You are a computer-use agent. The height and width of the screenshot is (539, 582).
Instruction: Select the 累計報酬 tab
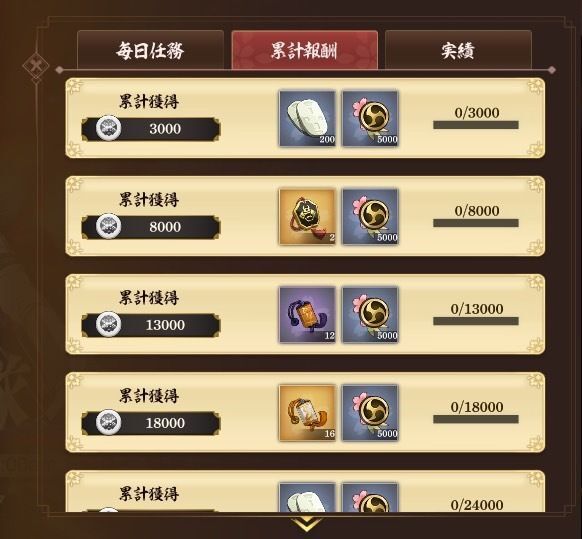304,50
